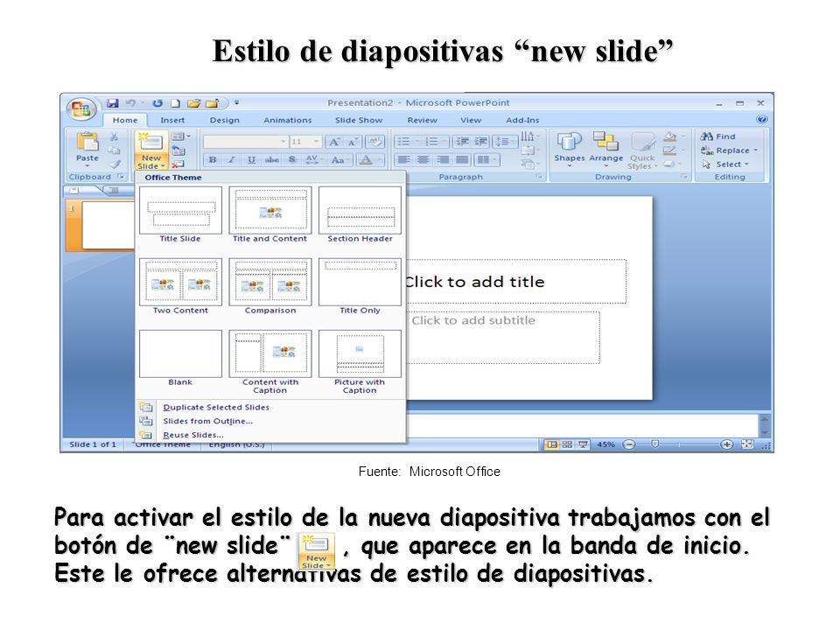This screenshot has height=630, width=840.
Task: Undo the last action
Action: point(130,103)
